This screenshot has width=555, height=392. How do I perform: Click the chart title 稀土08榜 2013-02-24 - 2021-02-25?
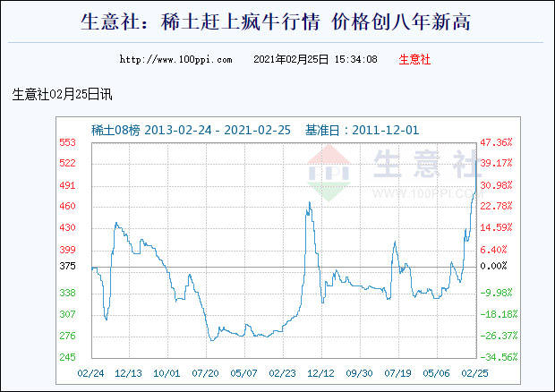(191, 130)
